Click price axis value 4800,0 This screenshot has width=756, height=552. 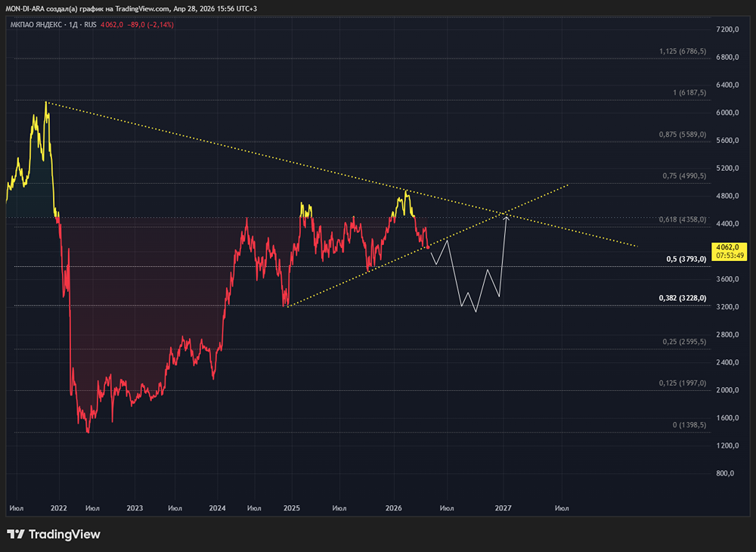[x=727, y=196]
